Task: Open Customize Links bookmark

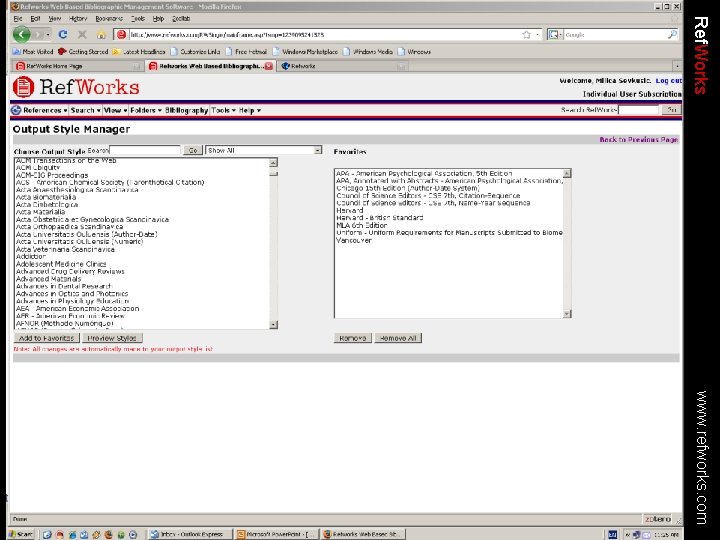Action: coord(195,51)
